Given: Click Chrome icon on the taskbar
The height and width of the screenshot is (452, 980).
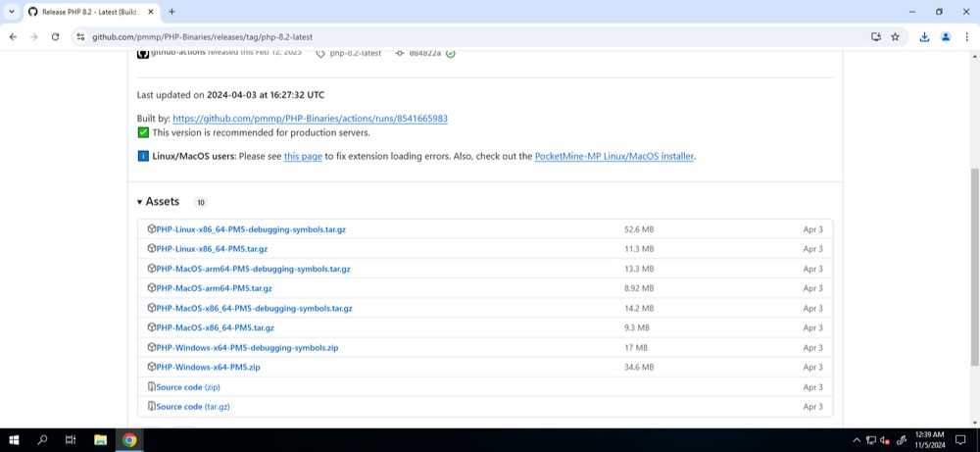Looking at the screenshot, I should (x=129, y=440).
